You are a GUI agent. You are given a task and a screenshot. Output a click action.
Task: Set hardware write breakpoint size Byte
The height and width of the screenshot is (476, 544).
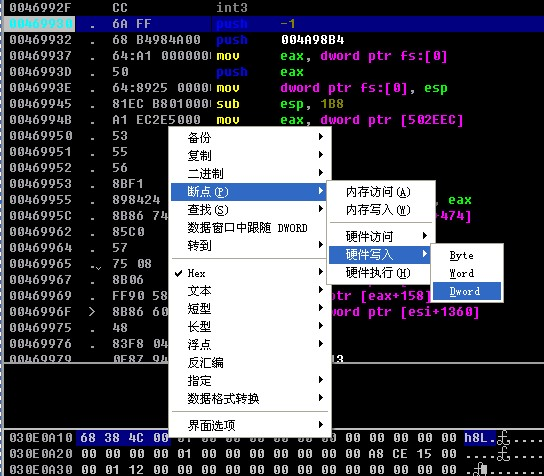(x=467, y=255)
